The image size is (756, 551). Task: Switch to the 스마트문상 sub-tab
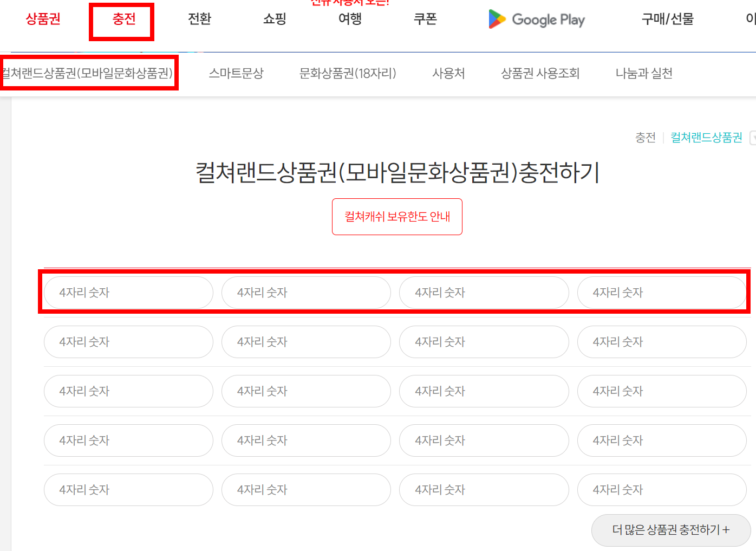click(236, 73)
